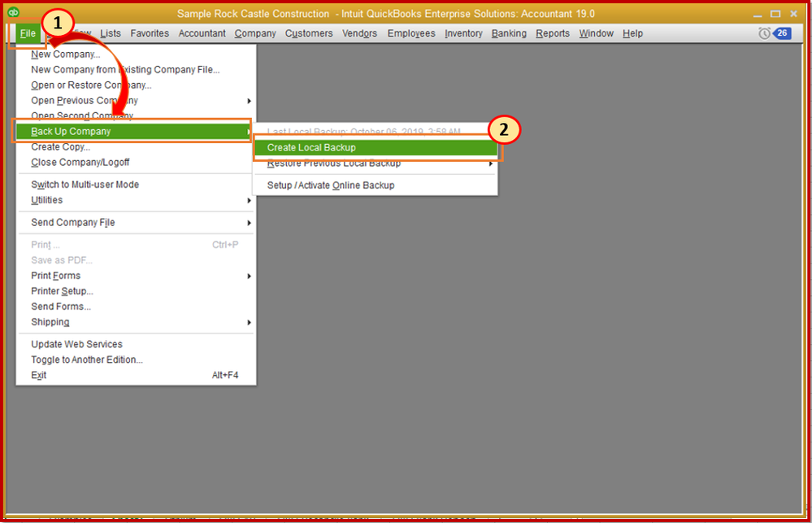Screen dimensions: 812x523
Task: Open the Lists menu
Action: point(111,33)
